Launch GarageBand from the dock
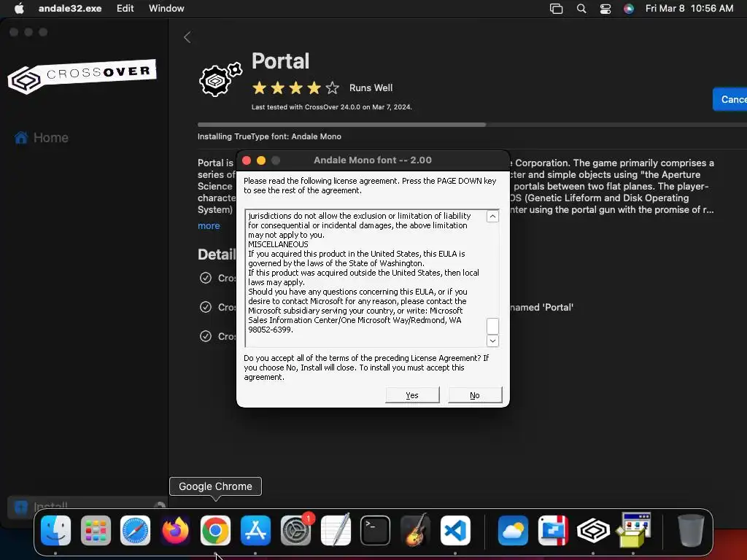The image size is (747, 560). (415, 530)
